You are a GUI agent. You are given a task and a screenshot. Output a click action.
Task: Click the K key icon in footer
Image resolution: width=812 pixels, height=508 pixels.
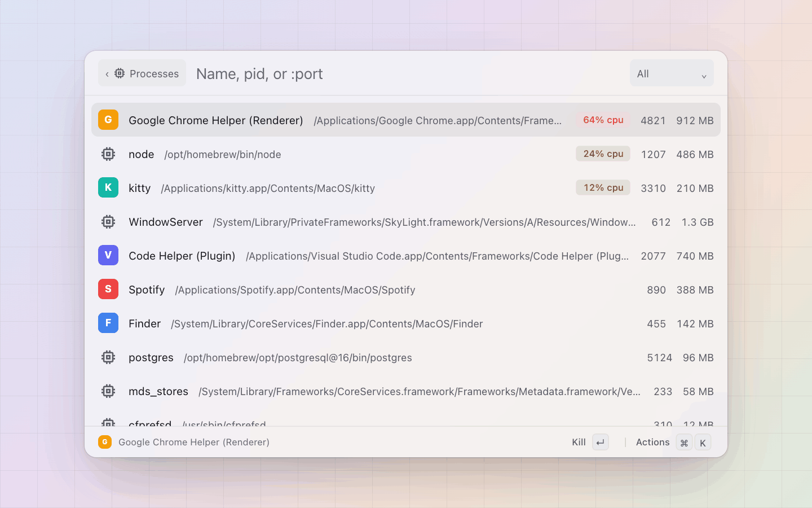click(703, 443)
